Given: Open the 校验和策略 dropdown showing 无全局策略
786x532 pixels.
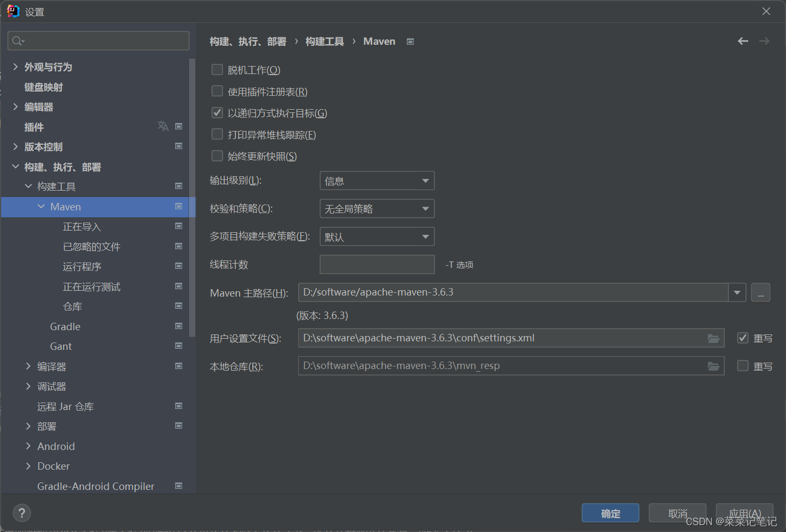Looking at the screenshot, I should click(377, 208).
